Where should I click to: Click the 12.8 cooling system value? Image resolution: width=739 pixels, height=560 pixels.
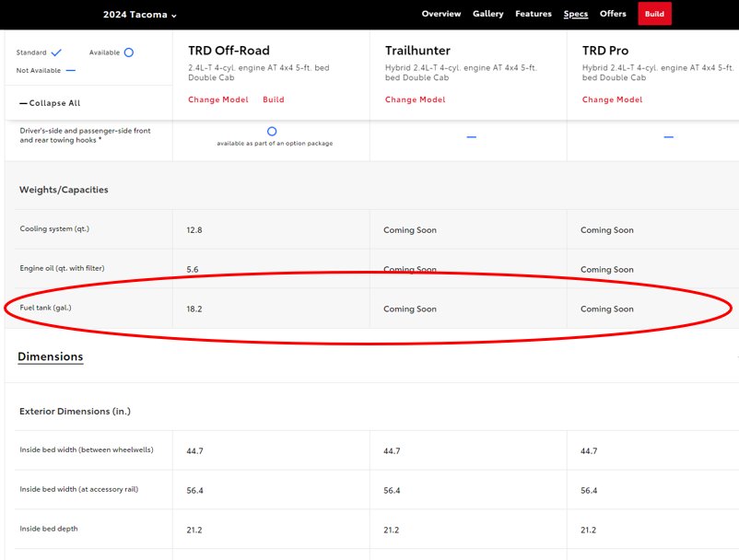[x=194, y=230]
